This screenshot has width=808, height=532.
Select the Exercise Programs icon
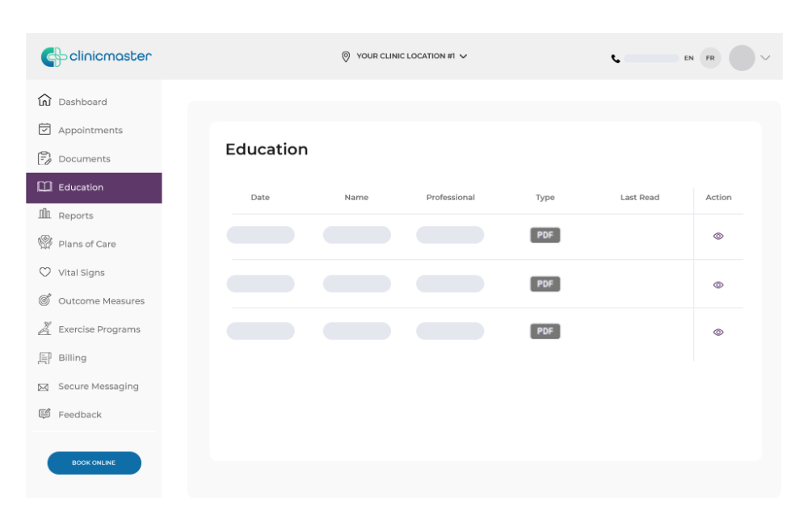click(x=44, y=329)
